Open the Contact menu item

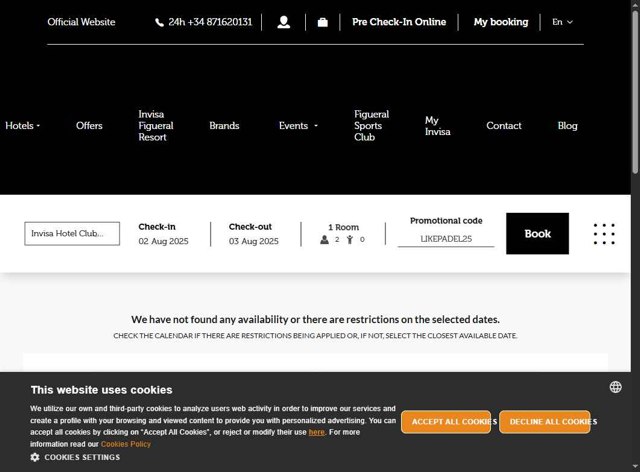point(504,126)
